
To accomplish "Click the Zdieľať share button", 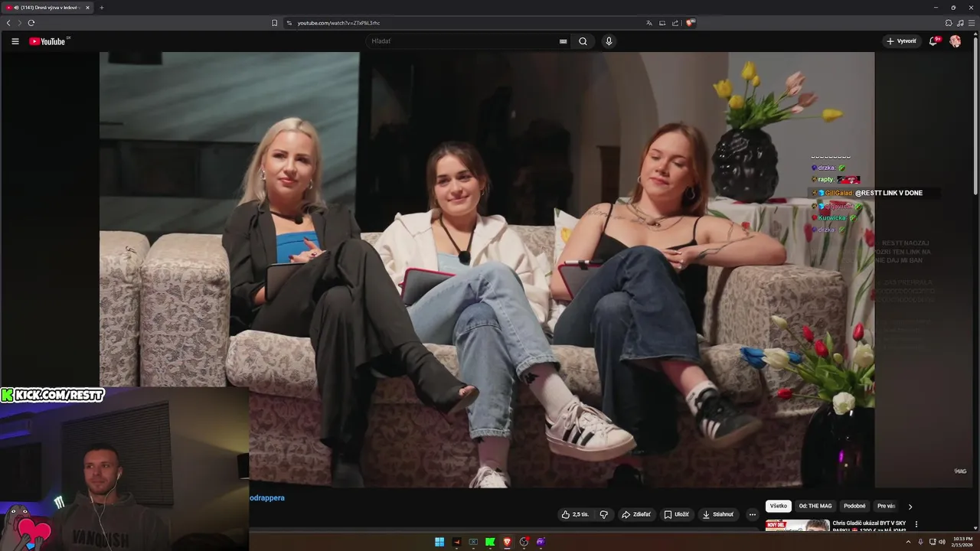I will 635,514.
